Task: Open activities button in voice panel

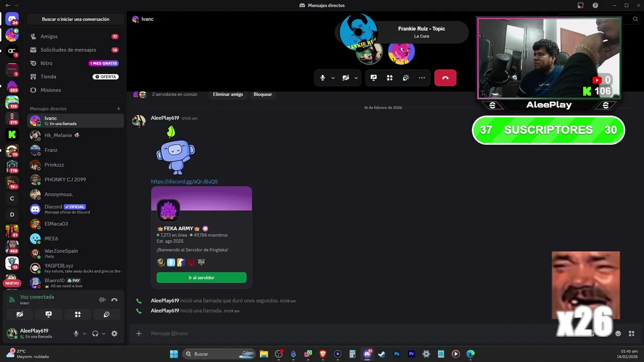Action: [x=77, y=314]
